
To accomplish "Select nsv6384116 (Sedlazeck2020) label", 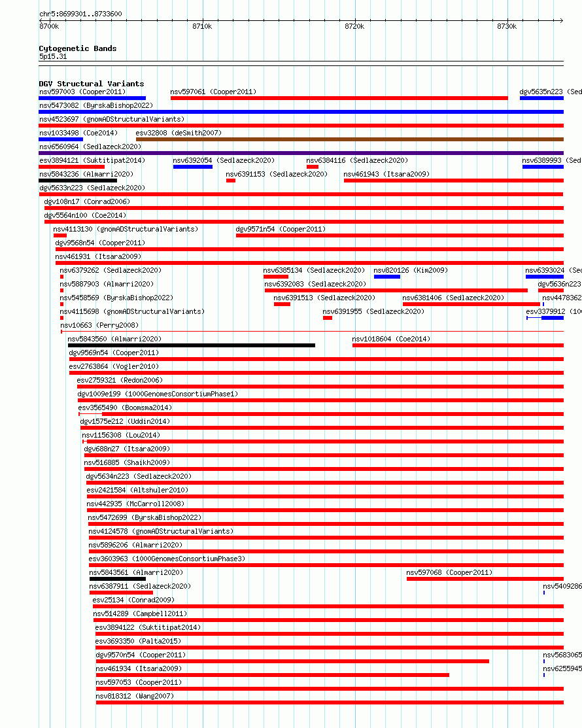I will [357, 160].
